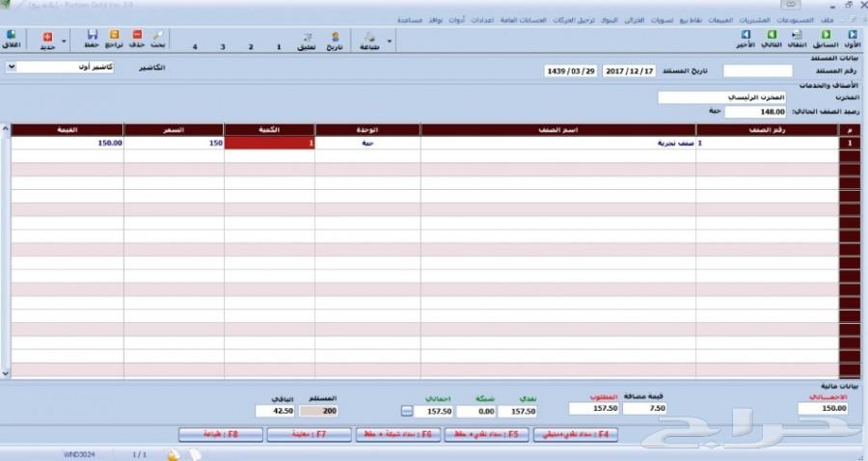Image resolution: width=868 pixels, height=461 pixels.
Task: Open the ترحيل الحركات menu
Action: click(573, 20)
